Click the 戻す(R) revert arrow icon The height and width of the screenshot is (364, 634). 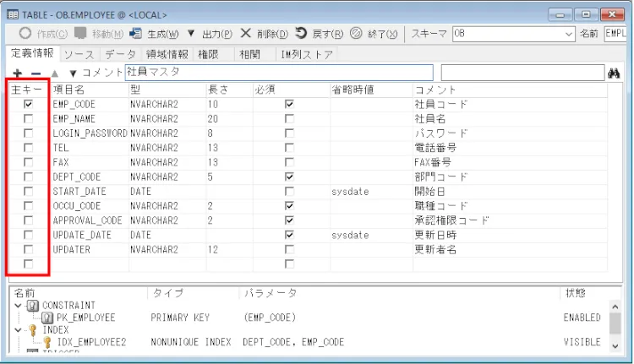tap(301, 33)
